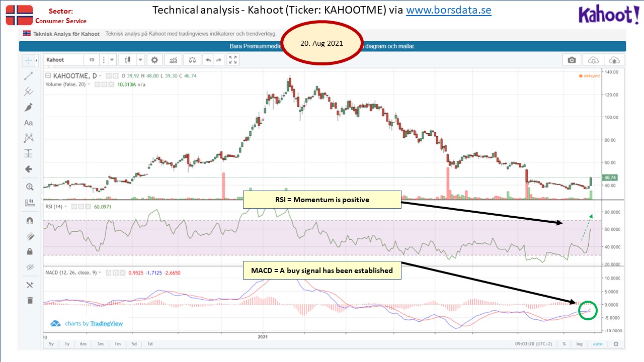The width and height of the screenshot is (644, 362).
Task: Select the prediction and measurement tool
Action: click(x=29, y=153)
